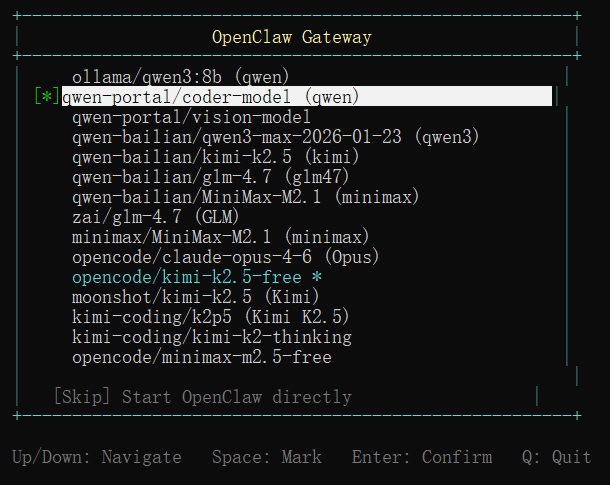The image size is (610, 485).
Task: Click the Q: Quit hint
Action: coord(557,457)
